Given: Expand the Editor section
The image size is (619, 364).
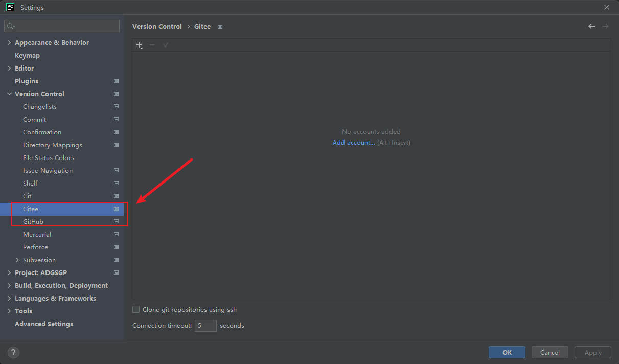Looking at the screenshot, I should (x=9, y=68).
